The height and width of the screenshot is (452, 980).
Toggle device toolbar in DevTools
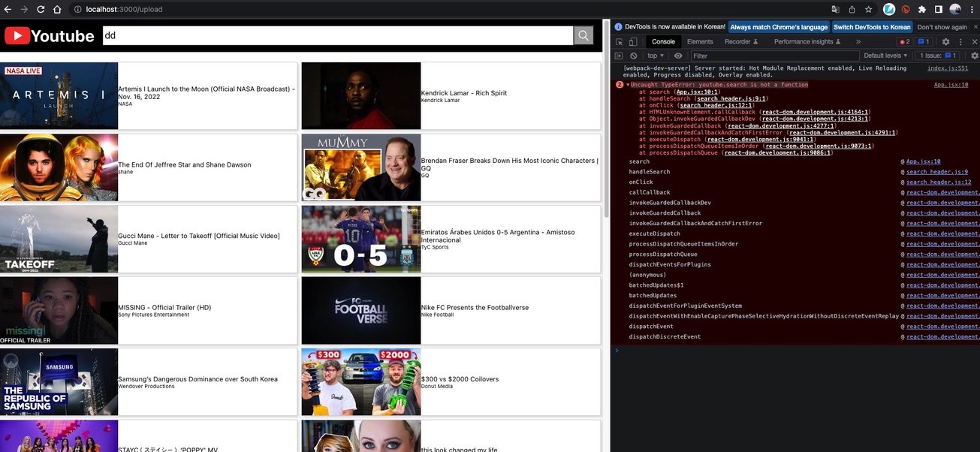click(633, 42)
